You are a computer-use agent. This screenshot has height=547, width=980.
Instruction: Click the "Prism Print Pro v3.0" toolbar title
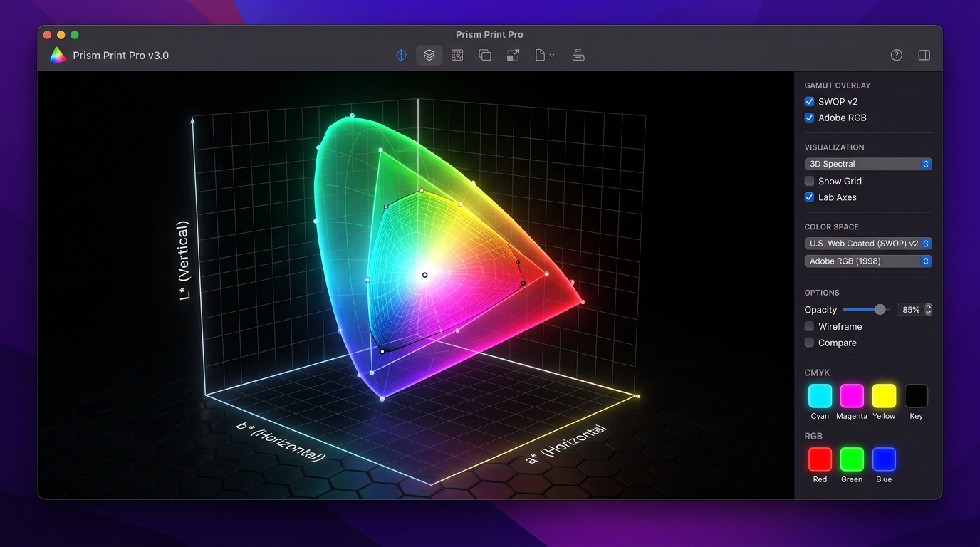[x=120, y=56]
